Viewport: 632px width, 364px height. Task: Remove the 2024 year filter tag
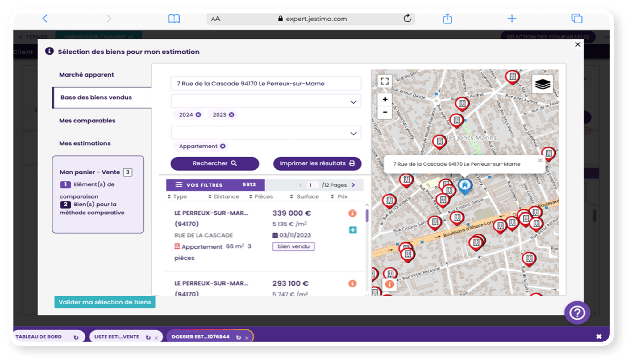(x=198, y=114)
